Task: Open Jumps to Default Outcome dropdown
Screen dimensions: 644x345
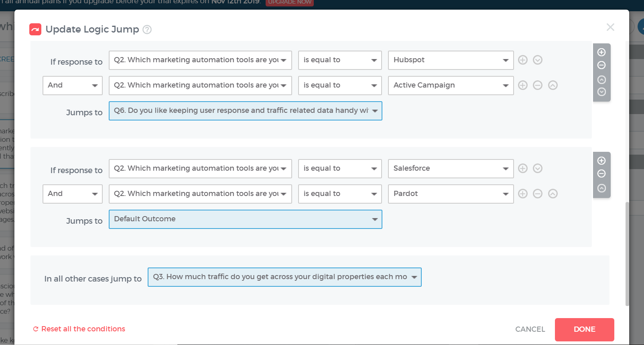Action: coord(245,219)
